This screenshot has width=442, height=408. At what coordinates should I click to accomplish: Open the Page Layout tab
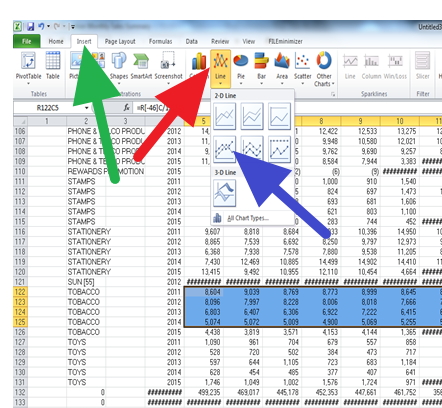pyautogui.click(x=120, y=41)
